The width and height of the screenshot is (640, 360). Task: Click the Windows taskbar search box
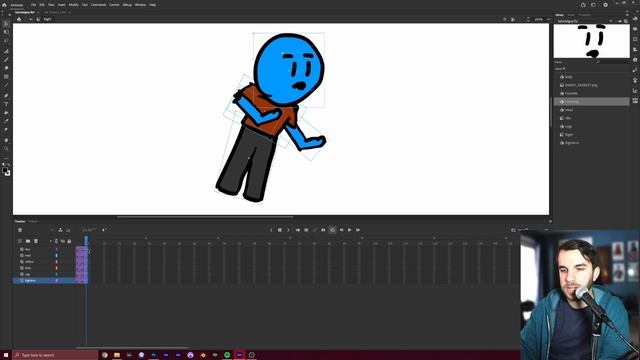click(x=55, y=355)
